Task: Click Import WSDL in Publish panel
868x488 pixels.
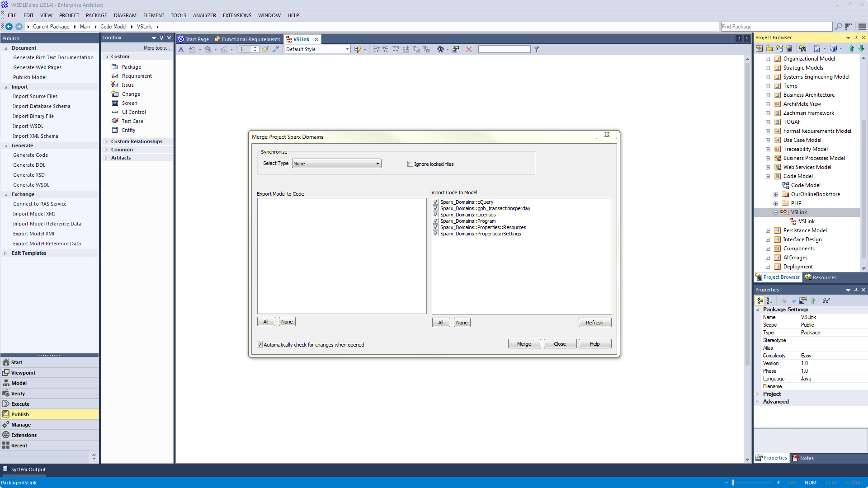Action: [28, 126]
